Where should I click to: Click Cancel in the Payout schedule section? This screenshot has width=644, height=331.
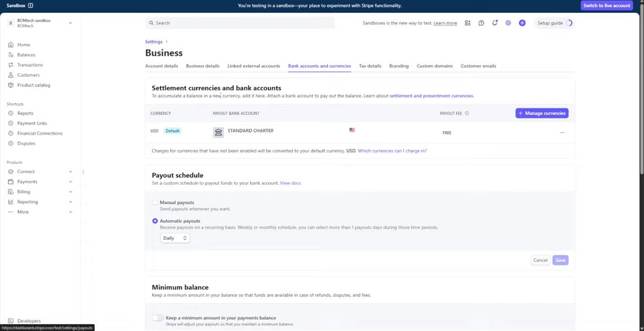(540, 260)
